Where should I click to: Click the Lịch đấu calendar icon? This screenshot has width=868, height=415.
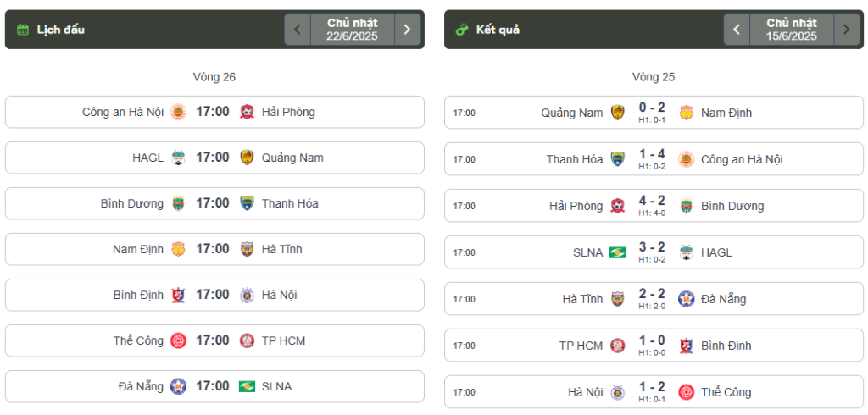(x=23, y=30)
